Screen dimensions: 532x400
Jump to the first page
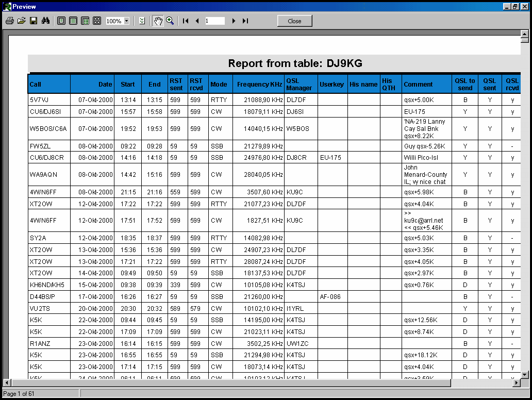pyautogui.click(x=186, y=21)
